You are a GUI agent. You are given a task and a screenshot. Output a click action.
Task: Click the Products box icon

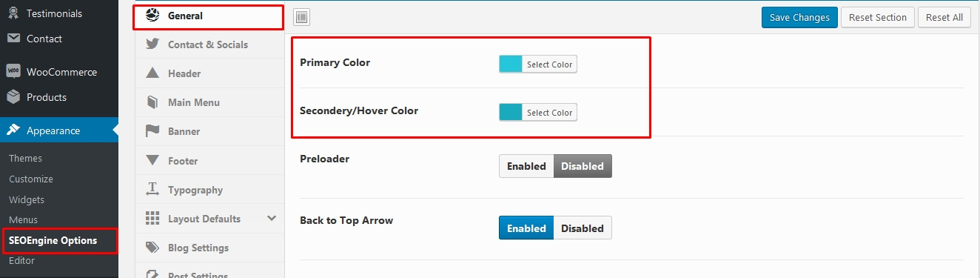[x=13, y=97]
